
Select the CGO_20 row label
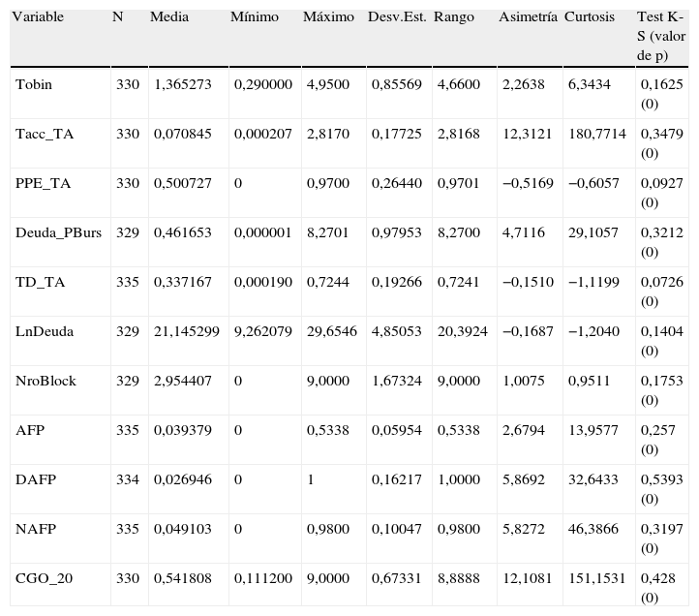[42, 578]
